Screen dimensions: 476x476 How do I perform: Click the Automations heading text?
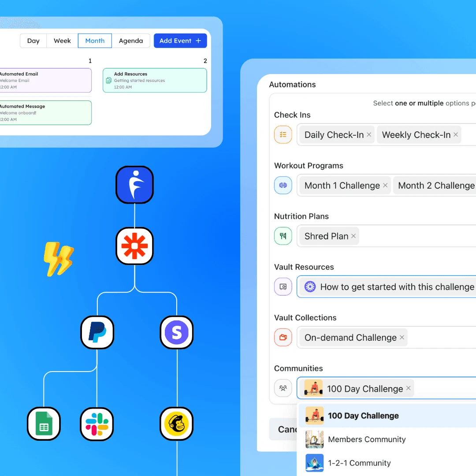coord(292,84)
